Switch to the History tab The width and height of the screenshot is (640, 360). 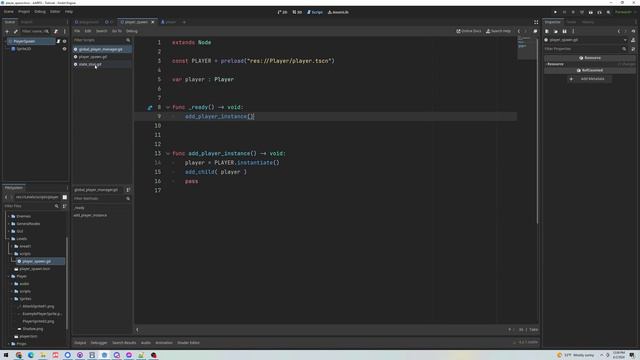pos(588,22)
